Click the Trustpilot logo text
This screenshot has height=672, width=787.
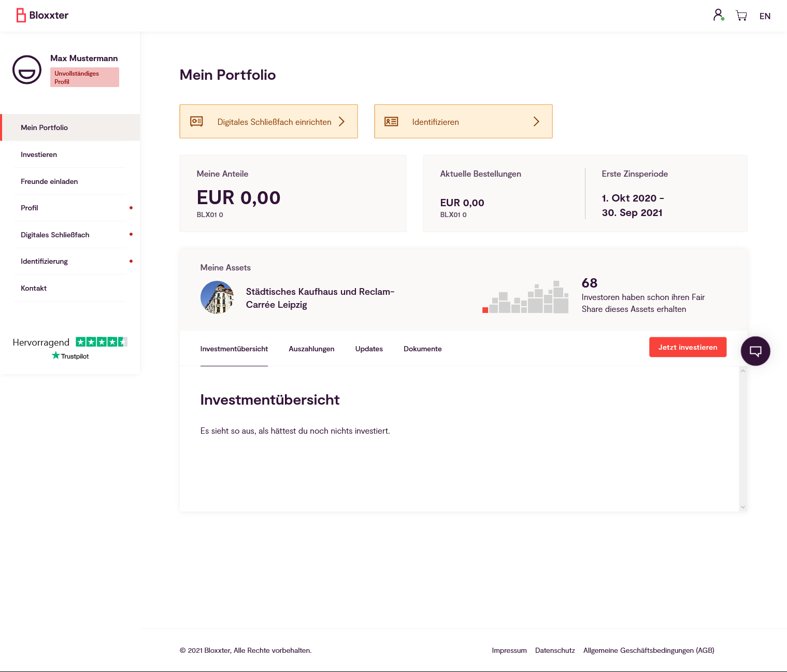click(x=70, y=356)
